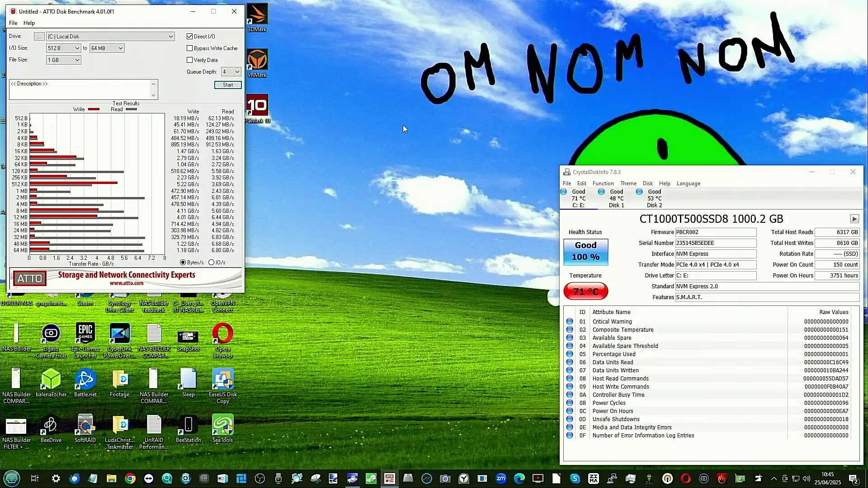Open the CyberLink PowerDirector shortcut
The height and width of the screenshot is (488, 868).
119,341
